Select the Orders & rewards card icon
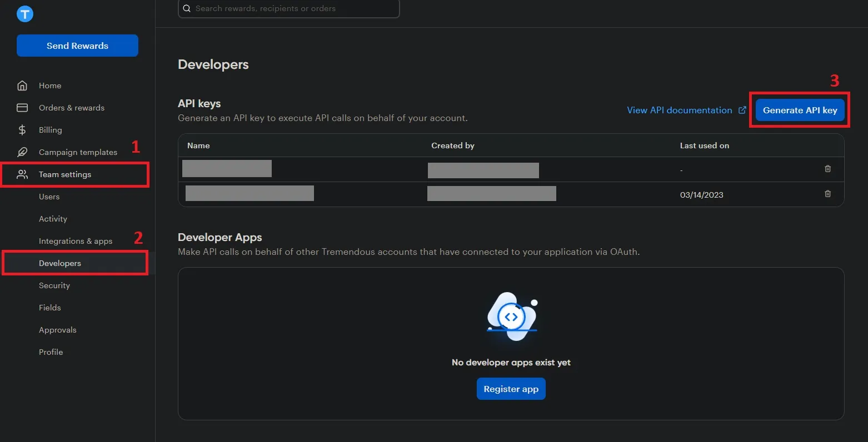 point(22,107)
